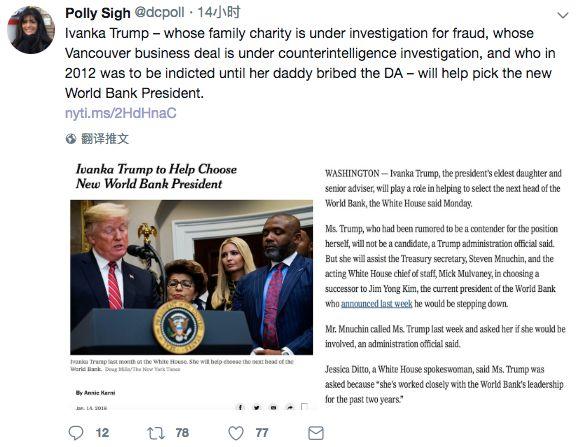Retweet this post via the retweet icon
582x447 pixels.
156,433
